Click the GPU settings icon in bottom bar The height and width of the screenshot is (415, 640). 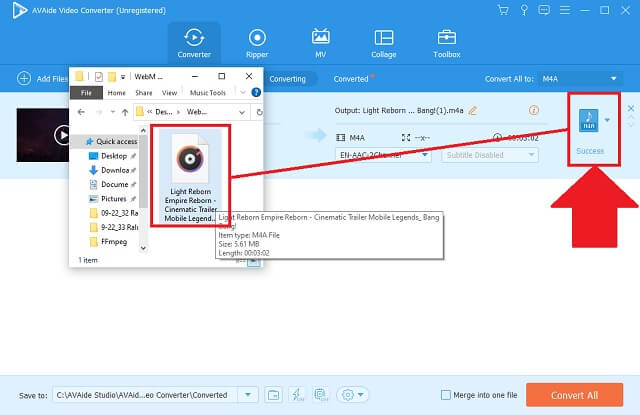click(321, 395)
